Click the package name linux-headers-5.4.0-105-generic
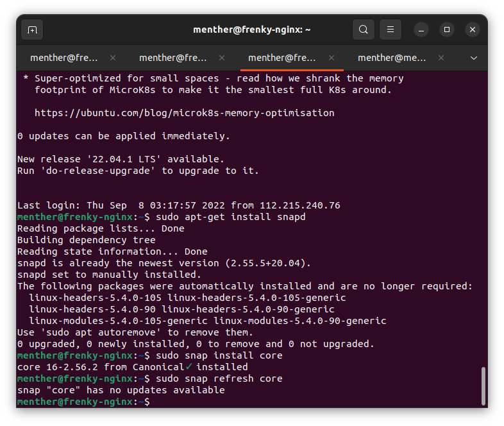This screenshot has height=426, width=504. pyautogui.click(x=256, y=298)
